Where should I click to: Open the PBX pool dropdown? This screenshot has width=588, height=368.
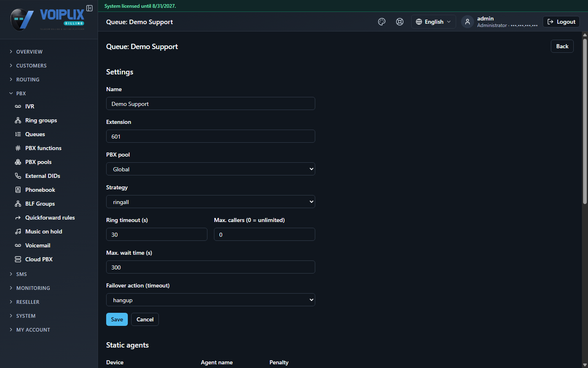(x=211, y=169)
